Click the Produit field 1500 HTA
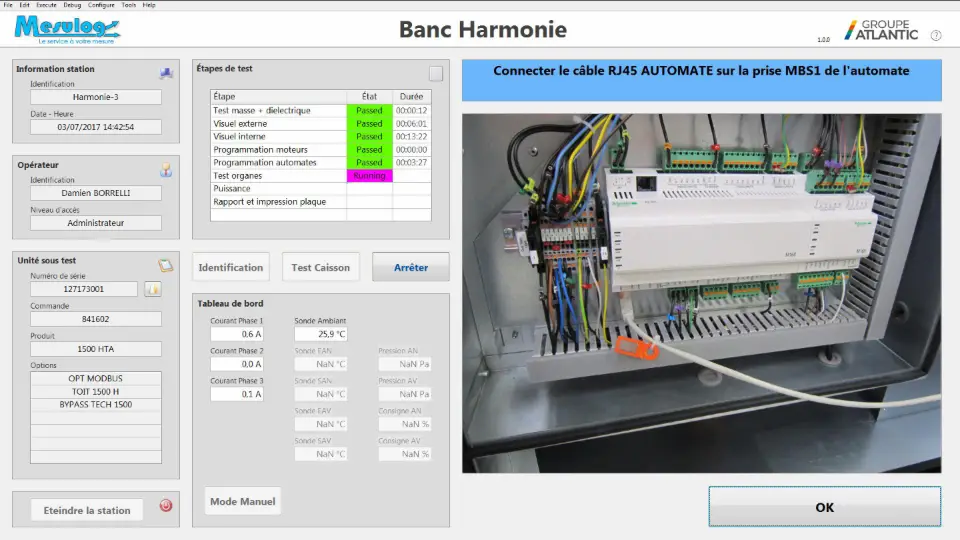The image size is (960, 540). tap(96, 349)
